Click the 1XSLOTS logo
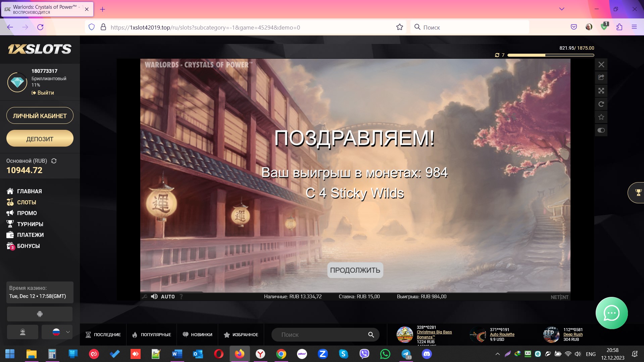Image resolution: width=644 pixels, height=362 pixels. point(40,49)
